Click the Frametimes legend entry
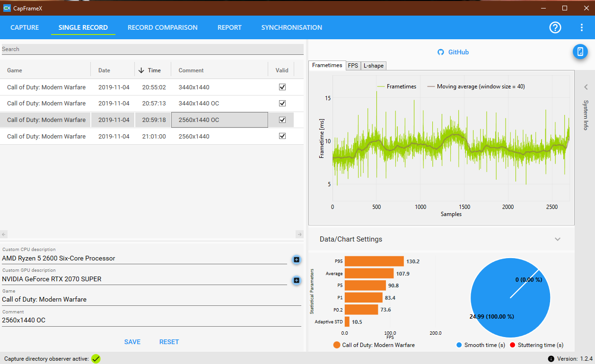 tap(396, 87)
